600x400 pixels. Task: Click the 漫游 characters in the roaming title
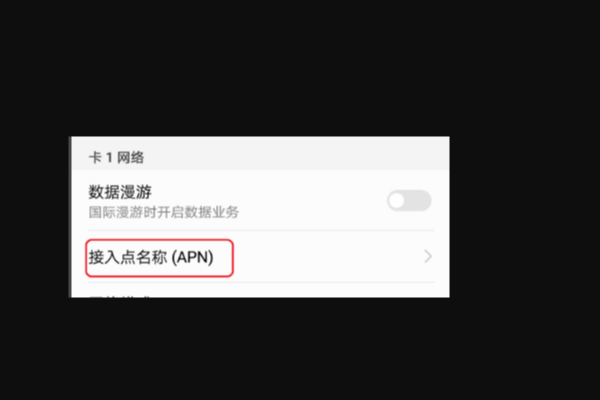click(x=136, y=192)
